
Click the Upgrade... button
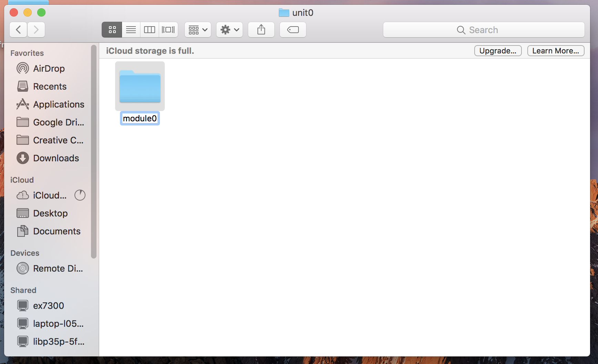coord(498,51)
